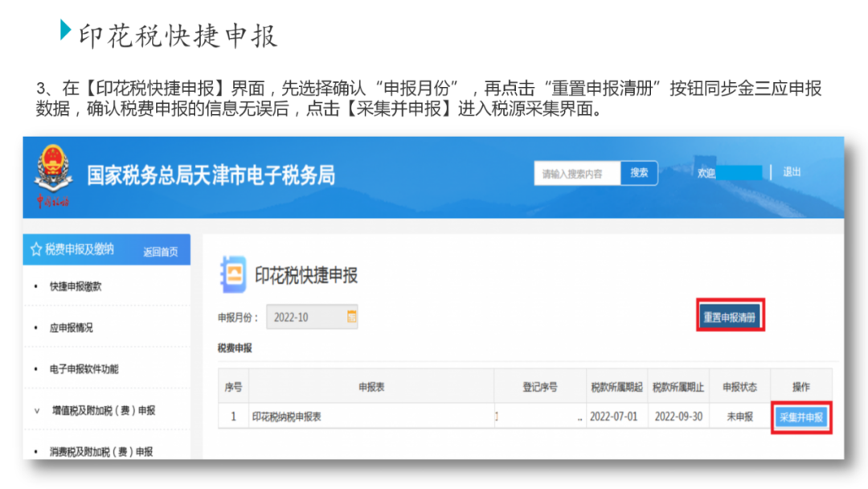
Task: Open 应申报情况 in the sidebar
Action: [x=71, y=328]
